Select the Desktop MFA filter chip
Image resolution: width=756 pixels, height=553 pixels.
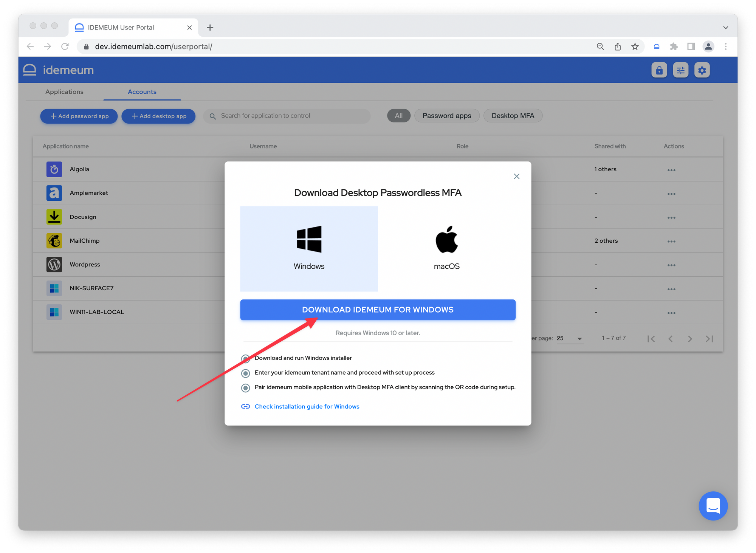(513, 116)
